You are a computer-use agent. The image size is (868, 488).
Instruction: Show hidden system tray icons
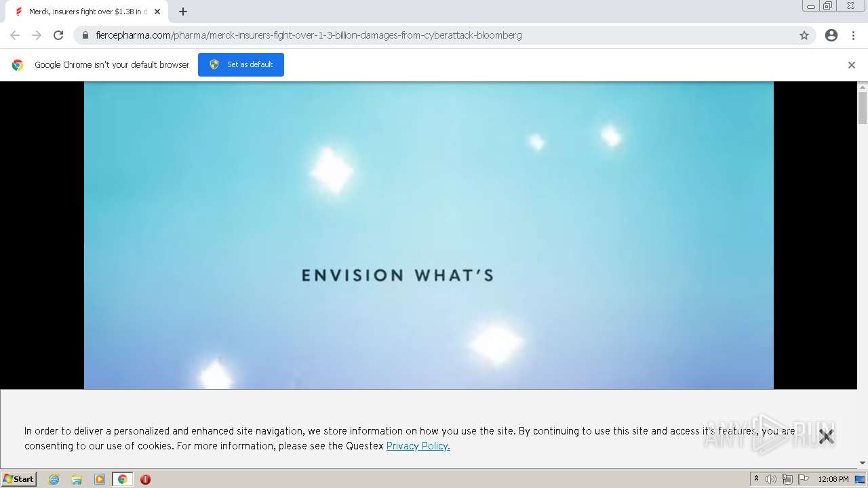(x=756, y=479)
